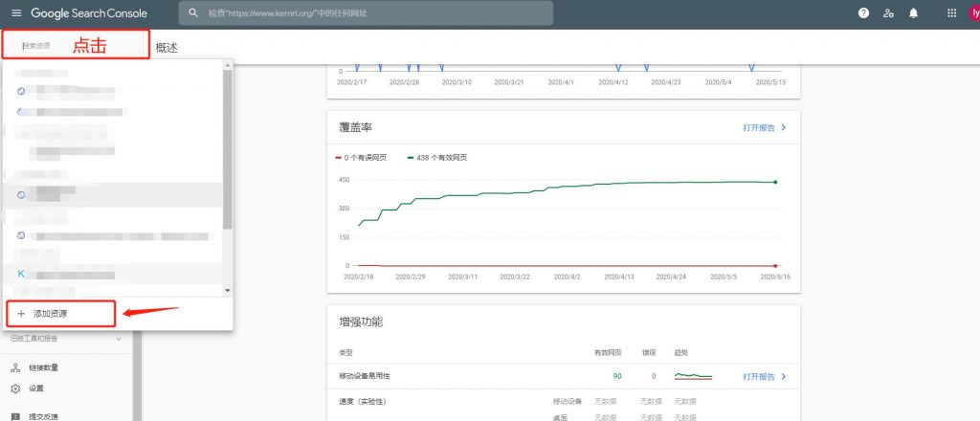The image size is (980, 421).
Task: Click the errors value 0 for mobile usability
Action: click(x=654, y=376)
